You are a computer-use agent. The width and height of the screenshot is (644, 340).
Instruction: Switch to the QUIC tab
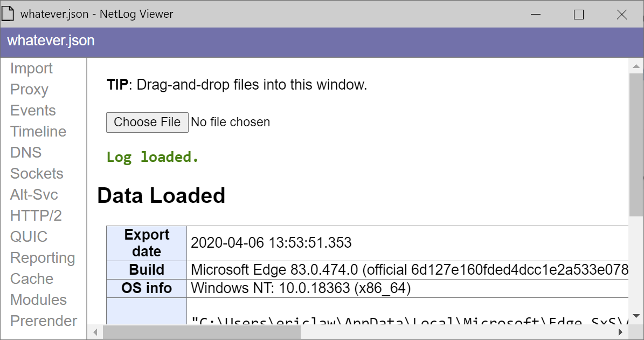pos(29,237)
